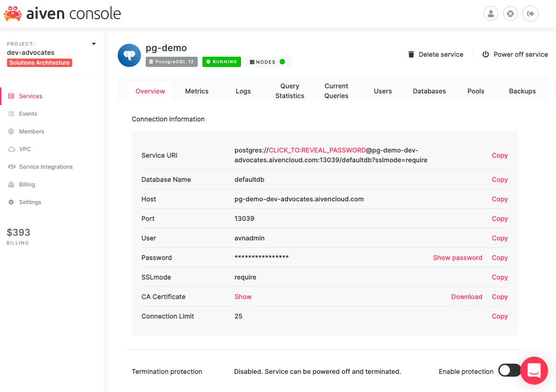
Task: Open the Backups tab
Action: coord(522,91)
